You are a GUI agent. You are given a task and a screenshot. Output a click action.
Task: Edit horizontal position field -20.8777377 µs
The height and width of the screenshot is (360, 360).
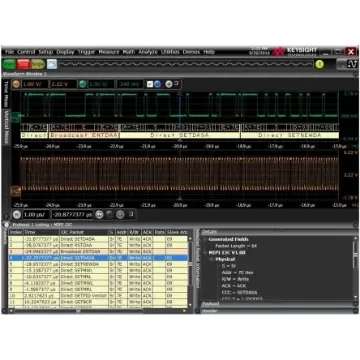72,215
